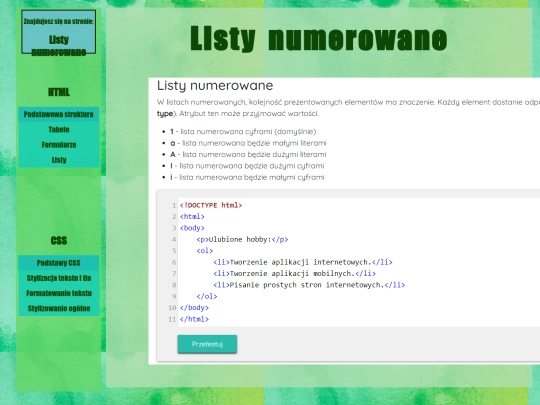Screen dimensions: 540x405
Task: Click bullet 'i - małymi cyframi'
Action: pos(247,177)
